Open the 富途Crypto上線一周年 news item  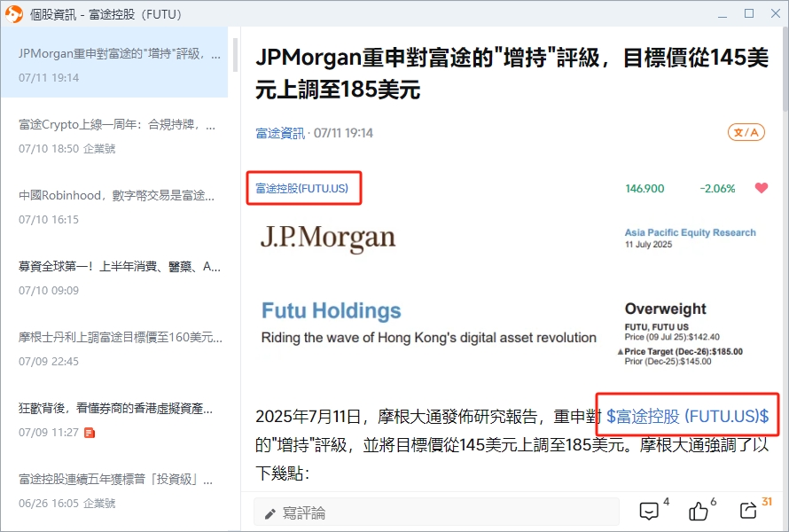114,136
